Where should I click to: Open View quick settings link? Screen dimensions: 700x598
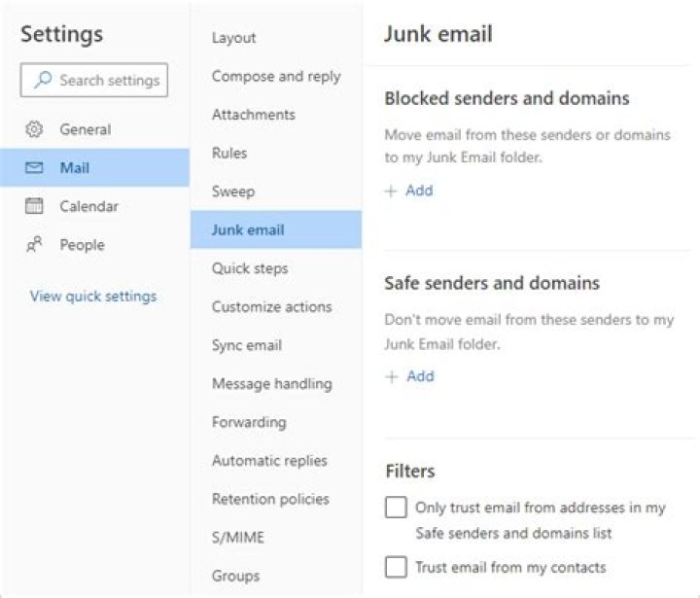click(x=92, y=297)
